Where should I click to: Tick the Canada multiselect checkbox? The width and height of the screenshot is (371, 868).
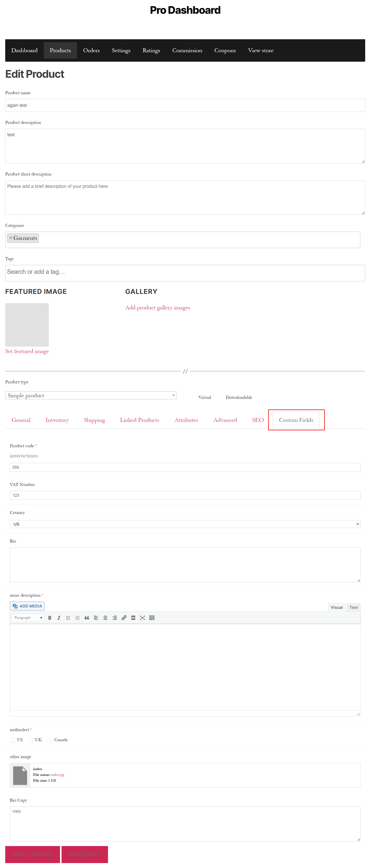[50, 740]
